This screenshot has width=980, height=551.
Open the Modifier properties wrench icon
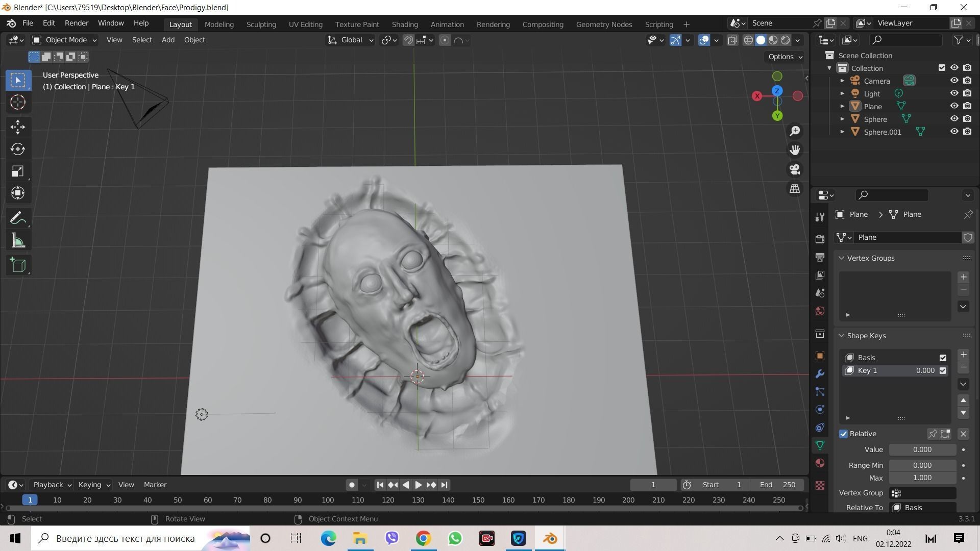(x=820, y=373)
